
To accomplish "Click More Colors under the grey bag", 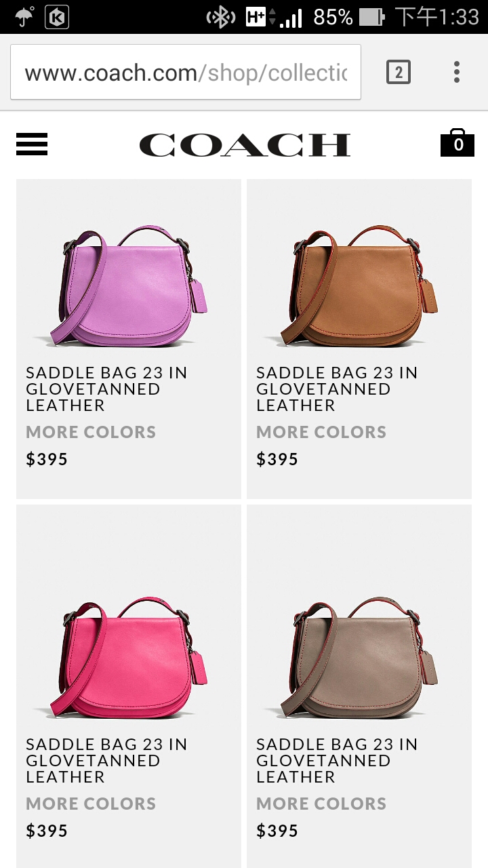I will 321,804.
